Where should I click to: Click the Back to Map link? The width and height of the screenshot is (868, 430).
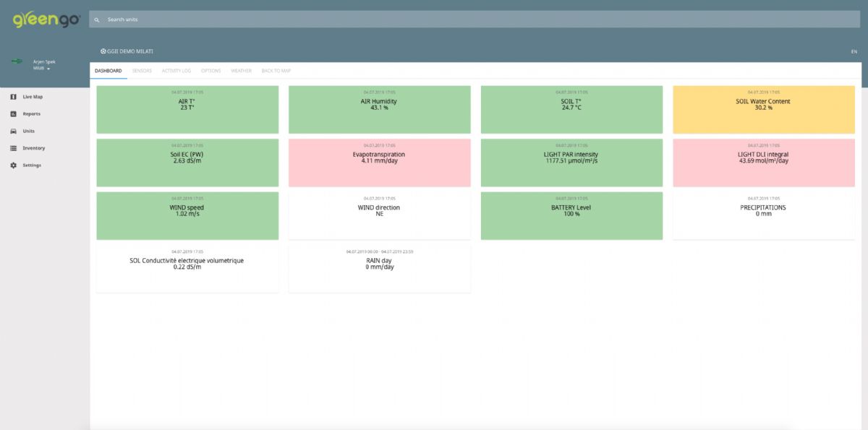[x=276, y=71]
